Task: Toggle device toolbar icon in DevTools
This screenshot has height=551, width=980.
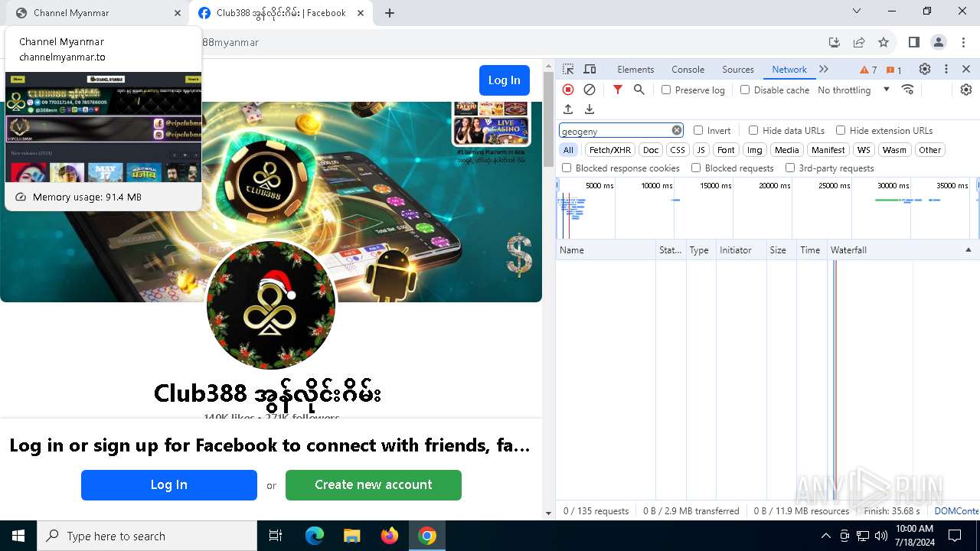Action: pos(590,69)
